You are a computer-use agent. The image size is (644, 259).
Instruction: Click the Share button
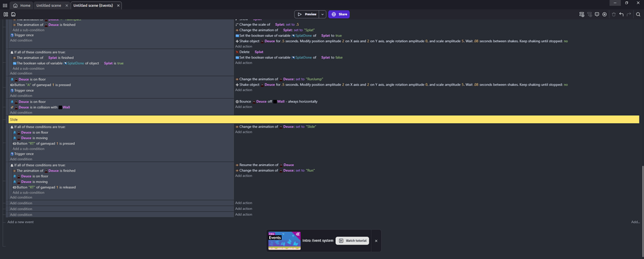pos(339,14)
